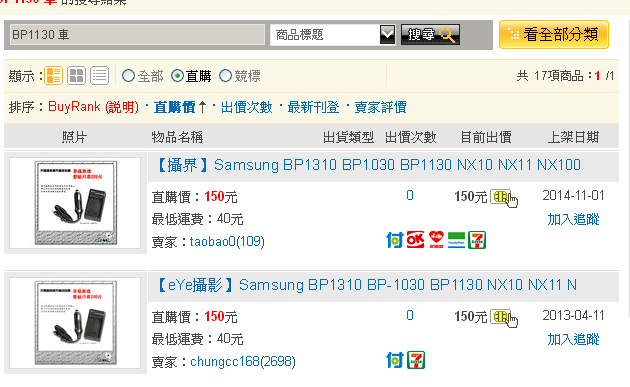Click page number 1 in pagination

[597, 76]
